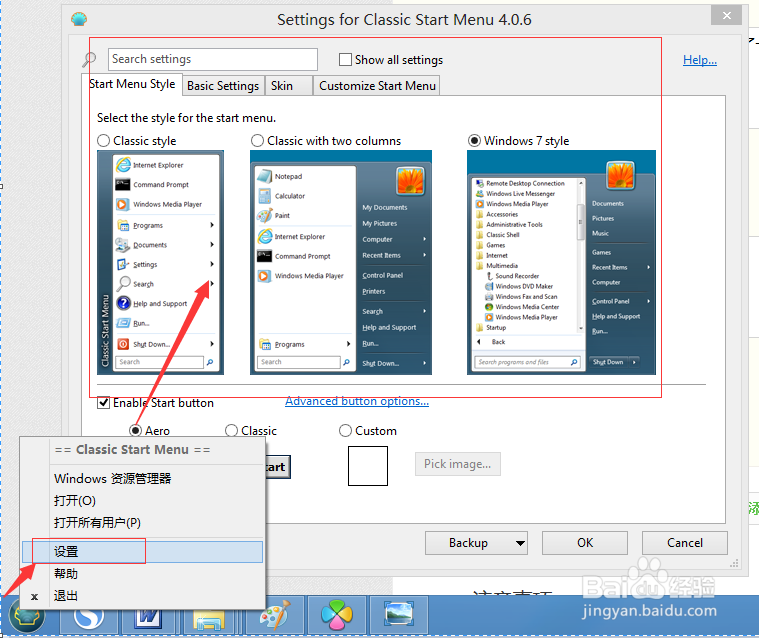This screenshot has height=638, width=759.
Task: Click the Cancel button
Action: pos(684,543)
